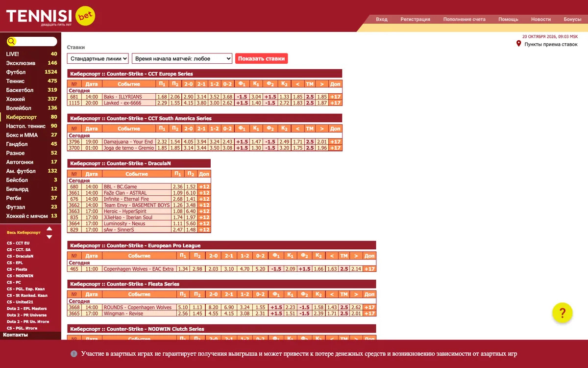Click the up arrow beside Весь Киберспорт
This screenshot has width=588, height=368.
[x=49, y=229]
